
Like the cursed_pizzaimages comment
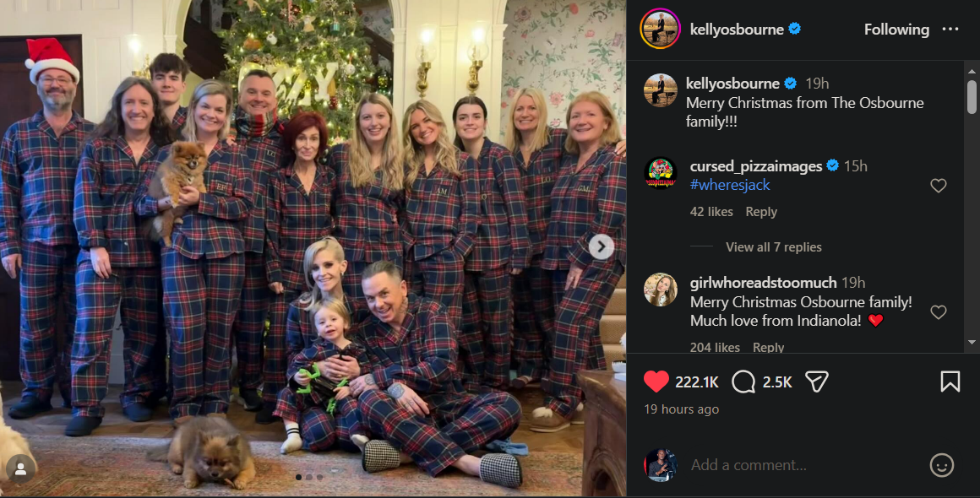(938, 186)
